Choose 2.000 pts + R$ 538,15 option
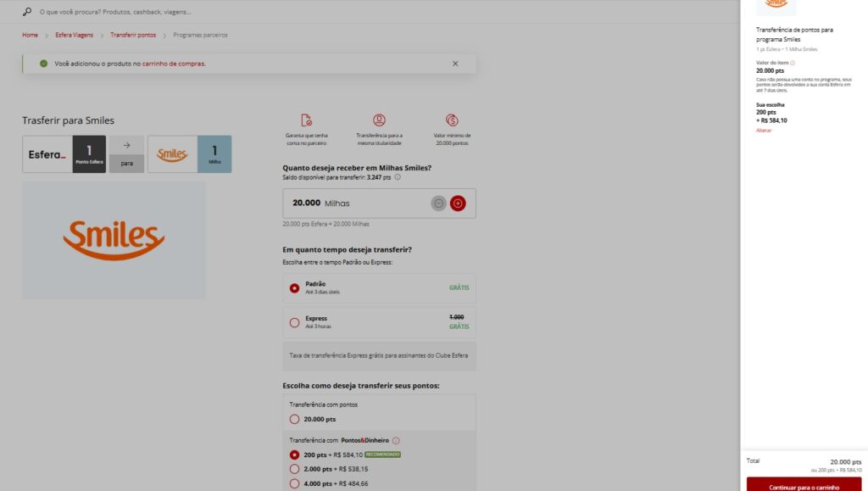Image resolution: width=868 pixels, height=491 pixels. coord(295,469)
